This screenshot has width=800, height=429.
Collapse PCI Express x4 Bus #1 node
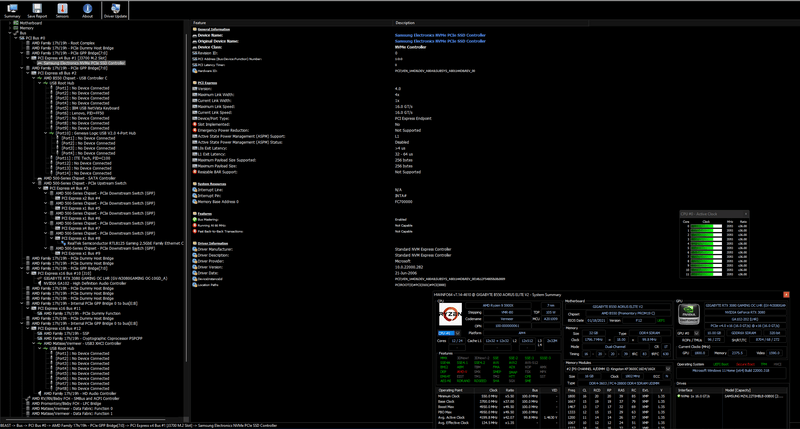[x=28, y=58]
